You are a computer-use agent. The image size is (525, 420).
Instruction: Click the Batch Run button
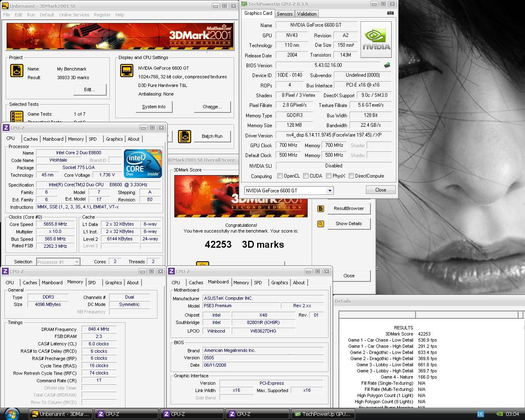pos(212,136)
